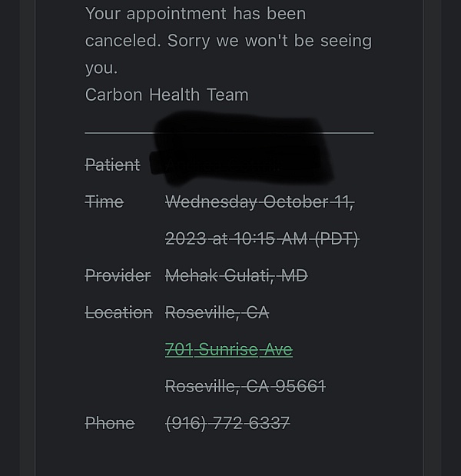Tap the (916) 772-6337 phone number
The width and height of the screenshot is (461, 476).
(227, 424)
